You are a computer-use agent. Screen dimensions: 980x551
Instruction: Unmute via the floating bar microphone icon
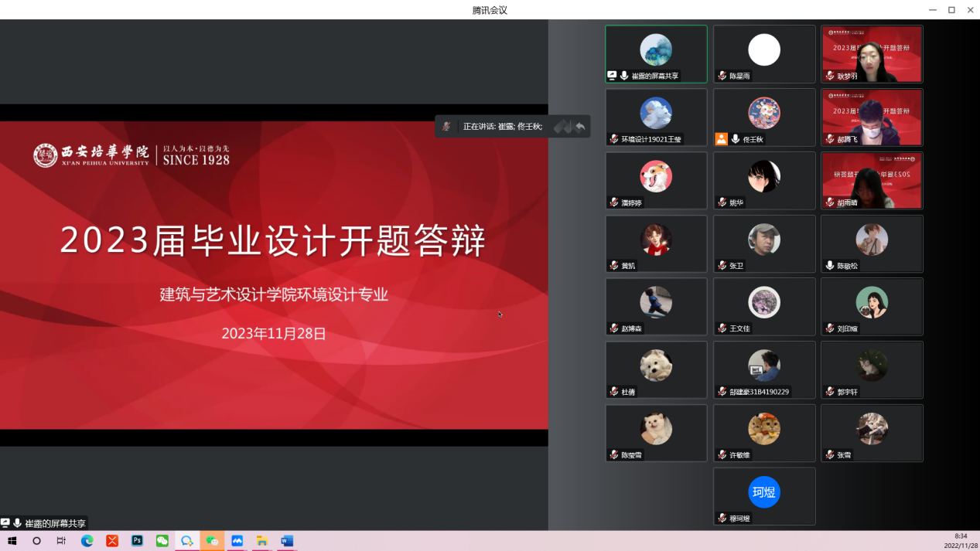(x=446, y=127)
